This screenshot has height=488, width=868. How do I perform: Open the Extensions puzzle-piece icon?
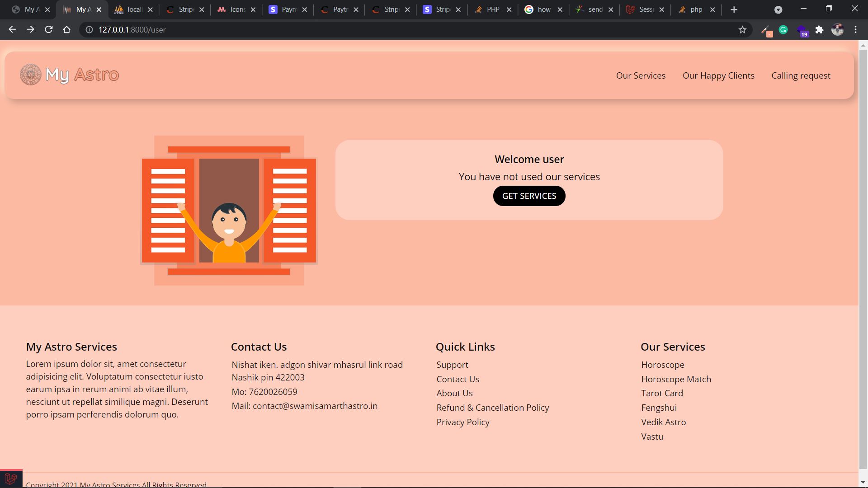click(x=819, y=30)
